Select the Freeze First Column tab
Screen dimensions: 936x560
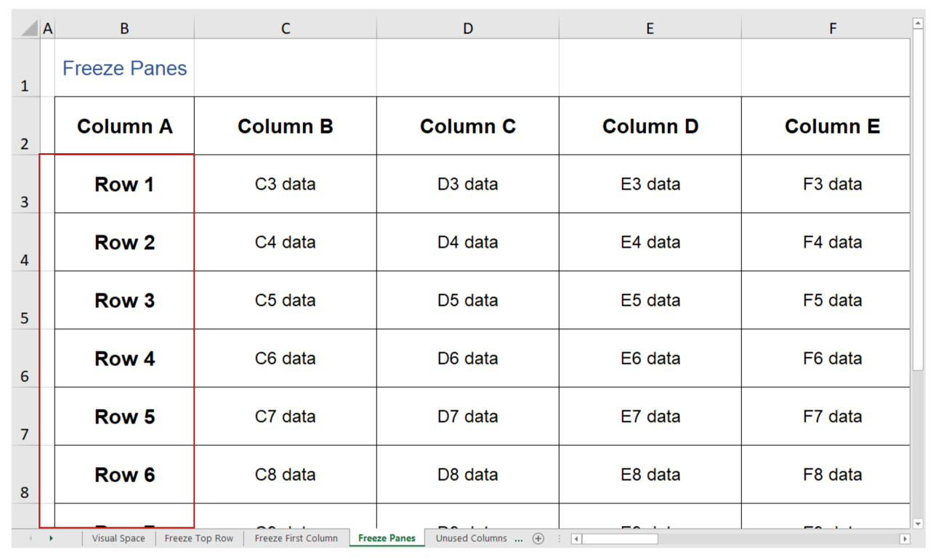[296, 538]
